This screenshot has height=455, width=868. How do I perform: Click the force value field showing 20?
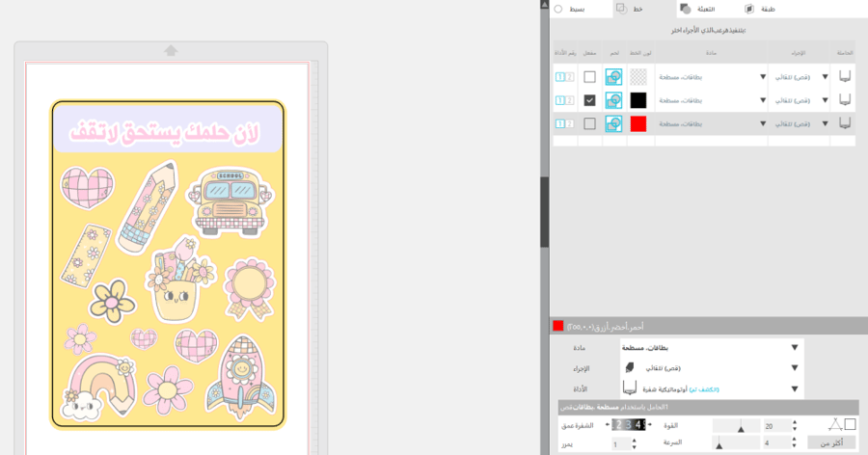(x=776, y=426)
